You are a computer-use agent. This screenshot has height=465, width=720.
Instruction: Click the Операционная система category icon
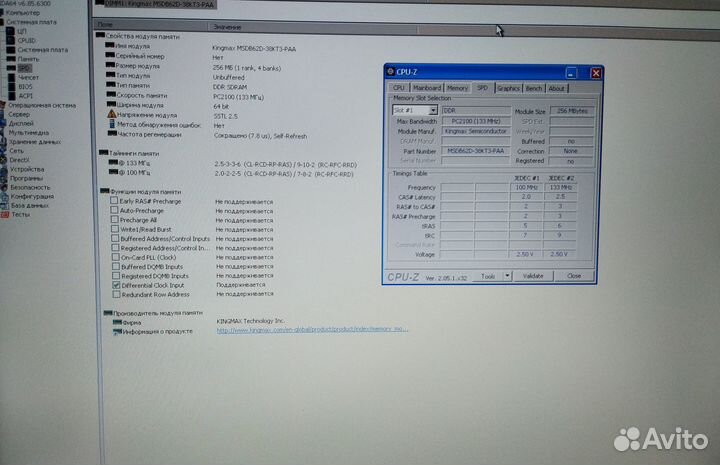(x=3, y=106)
